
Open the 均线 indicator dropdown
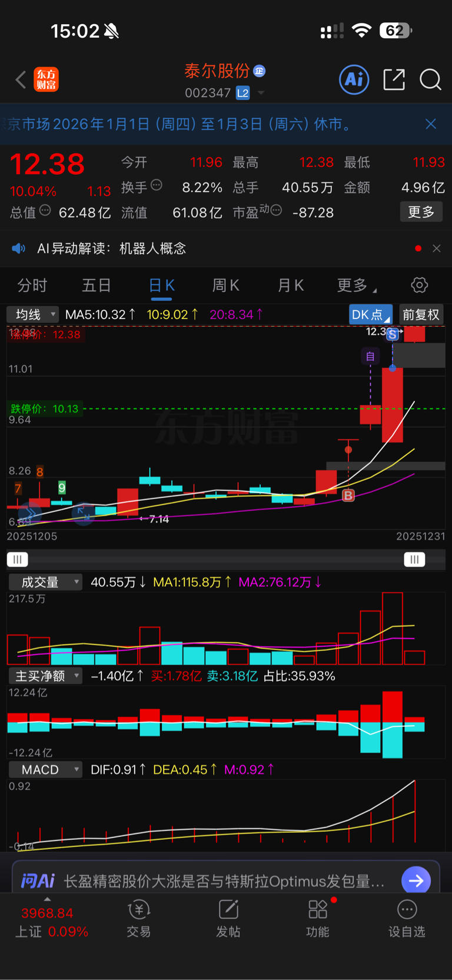click(32, 314)
